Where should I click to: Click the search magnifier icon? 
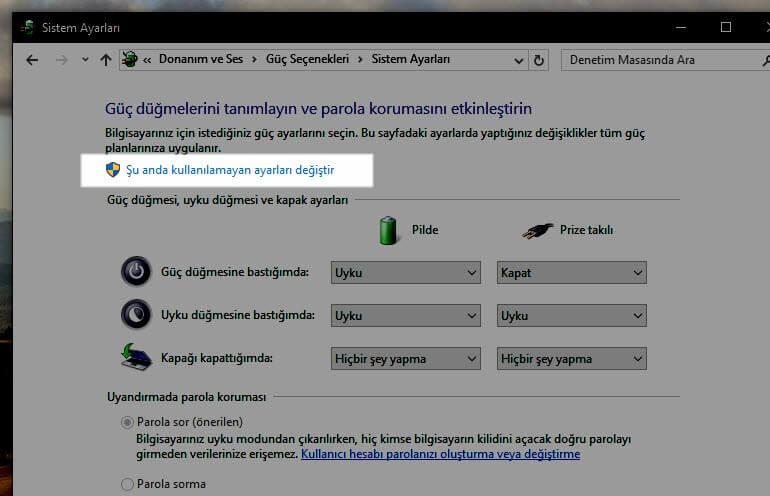(x=766, y=60)
